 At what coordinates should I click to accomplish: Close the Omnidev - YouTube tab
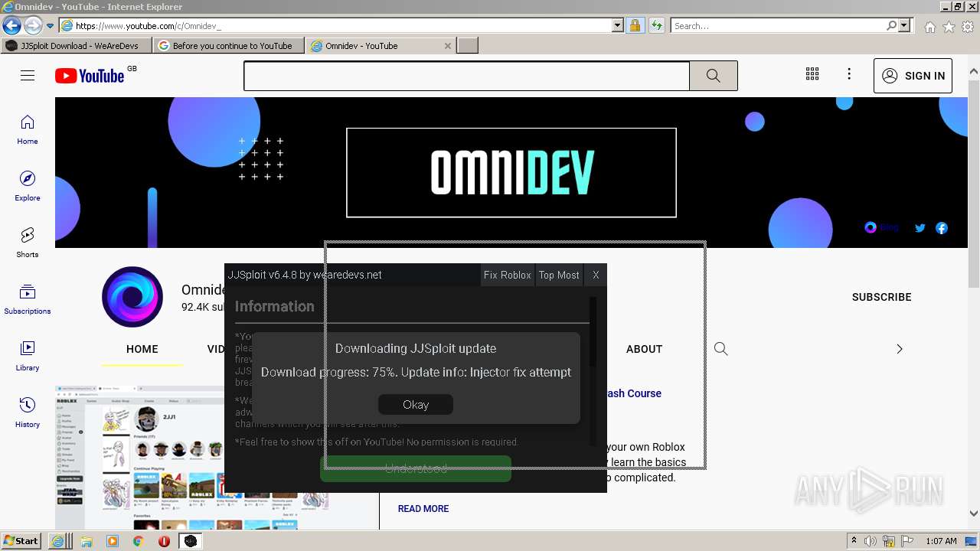click(448, 46)
